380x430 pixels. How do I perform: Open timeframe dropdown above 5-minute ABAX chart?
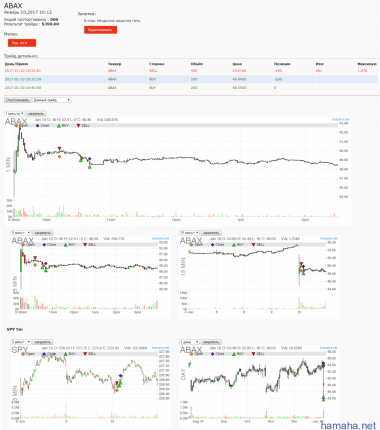point(21,233)
